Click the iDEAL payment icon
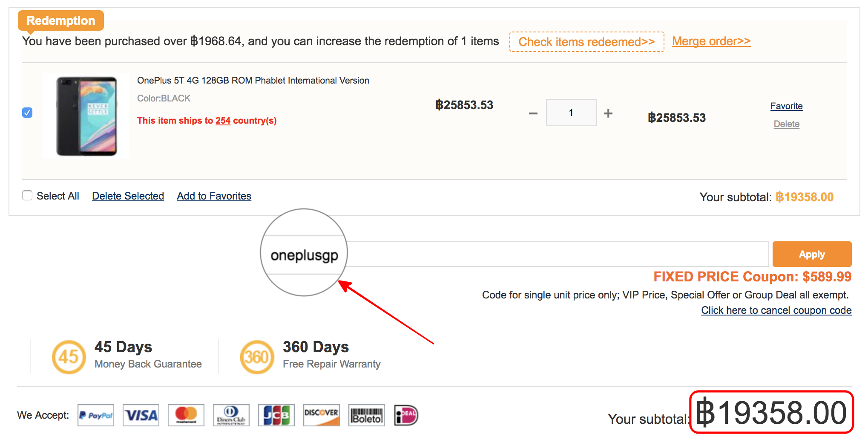Viewport: 868px width, 440px height. click(x=406, y=415)
